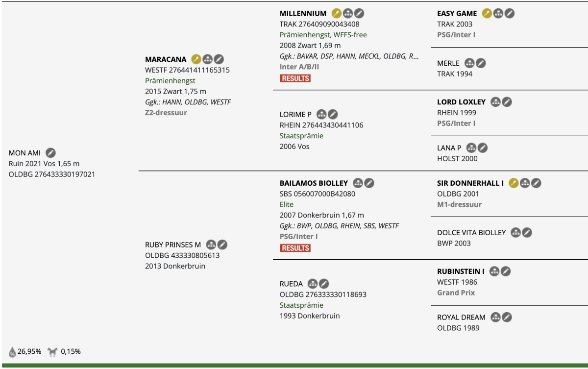Click the gold semen icon beside Sir Donnerhall I
This screenshot has height=369, width=588.
coord(514,183)
